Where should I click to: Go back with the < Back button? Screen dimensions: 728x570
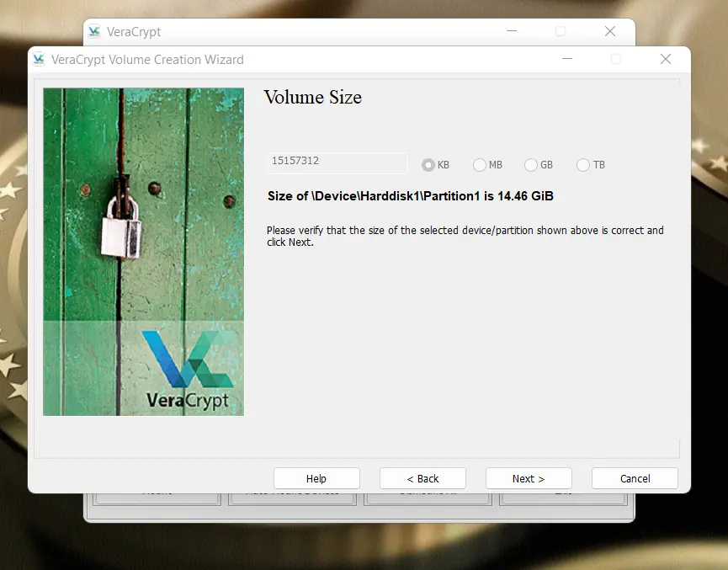[x=422, y=478]
